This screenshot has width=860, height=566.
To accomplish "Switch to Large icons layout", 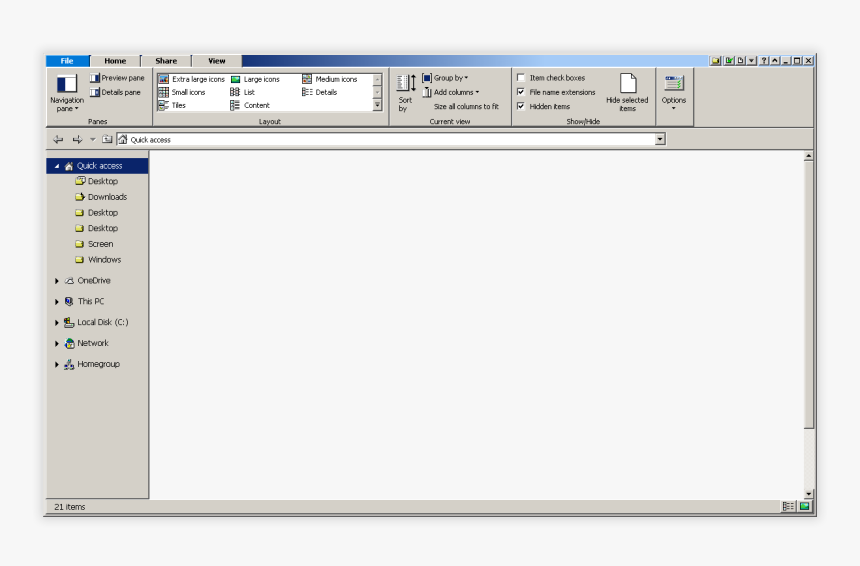I will tap(255, 79).
